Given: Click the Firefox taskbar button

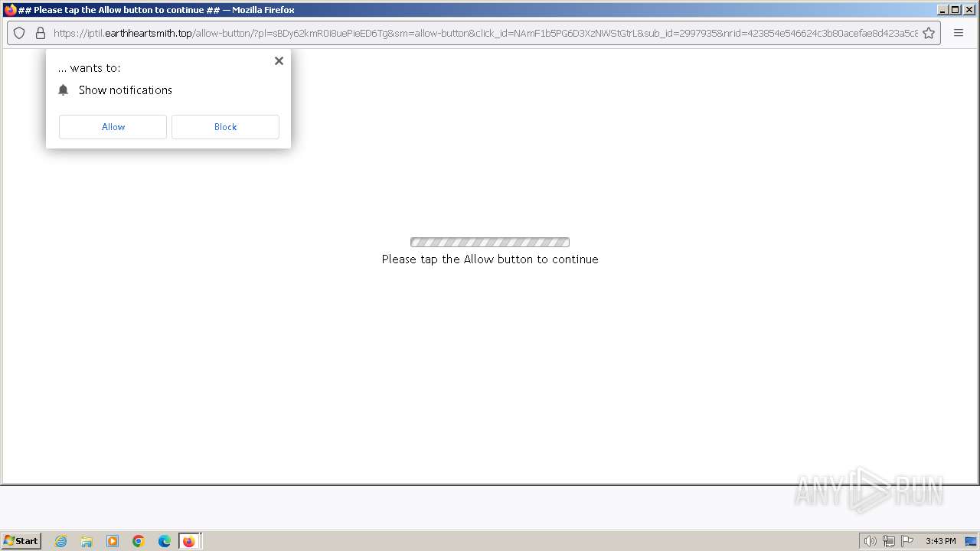Looking at the screenshot, I should (x=189, y=541).
